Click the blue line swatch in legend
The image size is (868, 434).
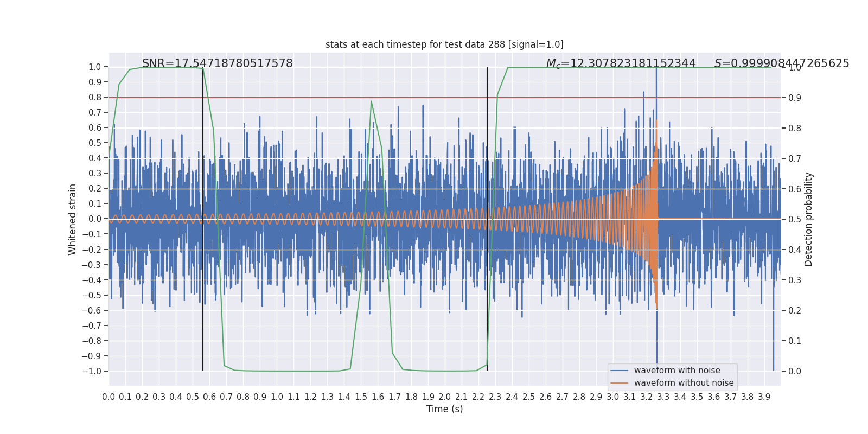click(619, 371)
